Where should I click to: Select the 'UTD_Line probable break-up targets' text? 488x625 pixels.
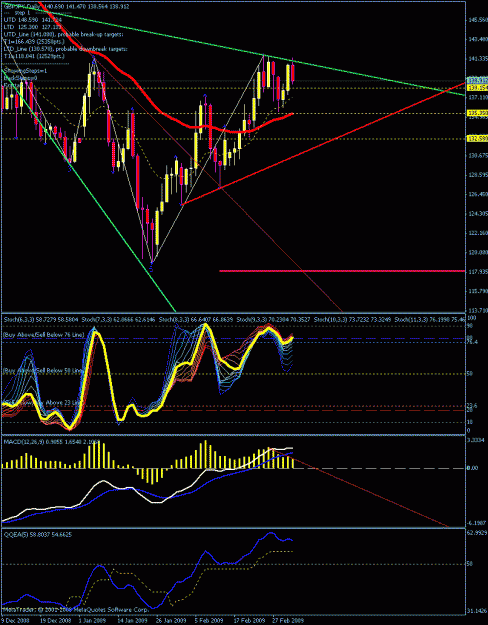point(63,35)
